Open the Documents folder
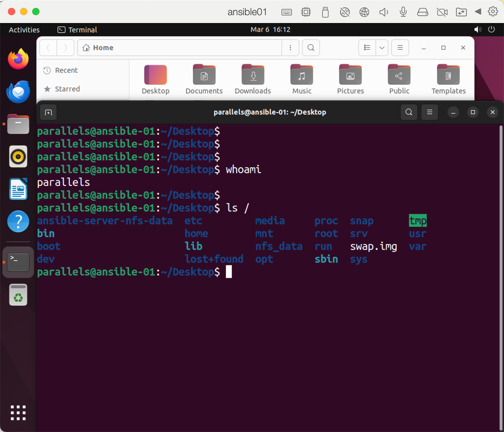Screen dimensions: 504x432 (204, 79)
